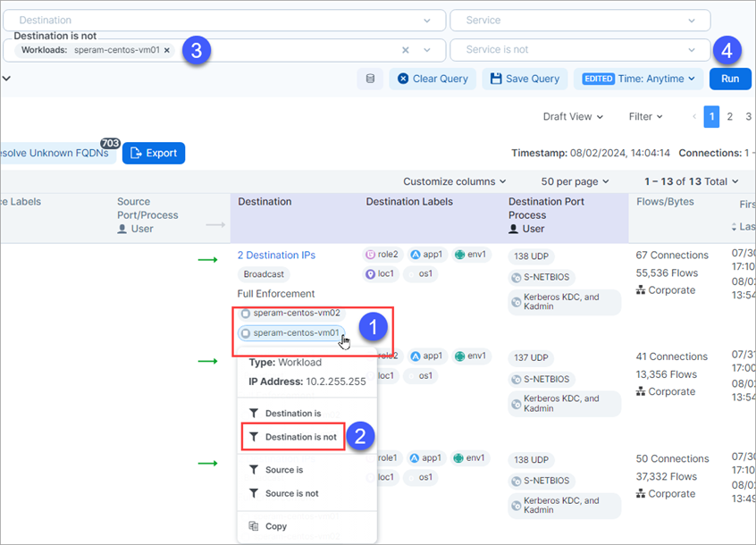Screen dimensions: 756x545
Task: Expand the Draft View dropdown
Action: coord(573,117)
